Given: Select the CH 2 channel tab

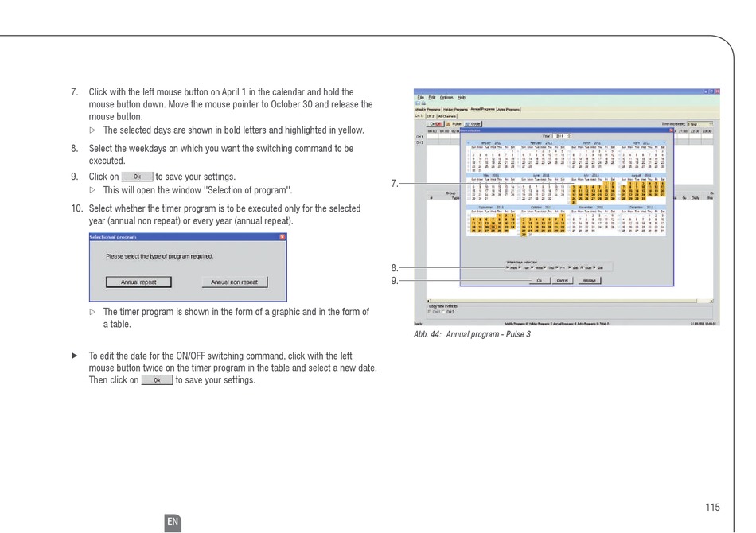Looking at the screenshot, I should pyautogui.click(x=430, y=115).
